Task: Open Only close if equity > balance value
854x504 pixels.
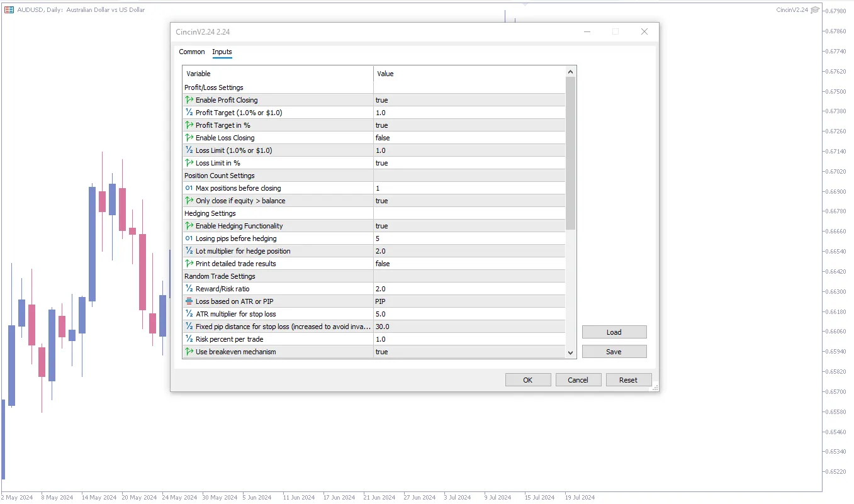Action: [469, 201]
